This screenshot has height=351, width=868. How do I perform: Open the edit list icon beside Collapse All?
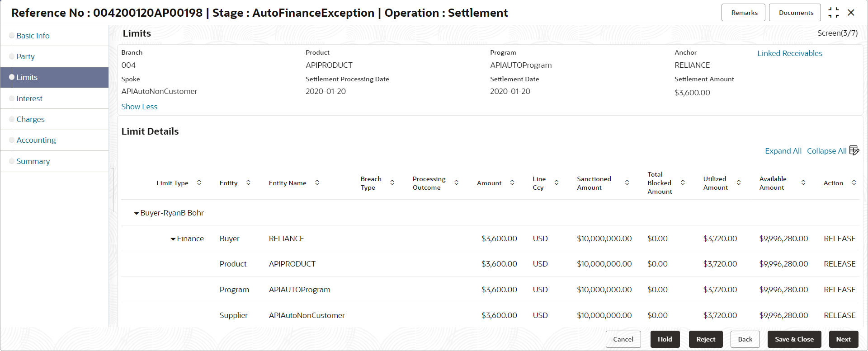(x=854, y=150)
